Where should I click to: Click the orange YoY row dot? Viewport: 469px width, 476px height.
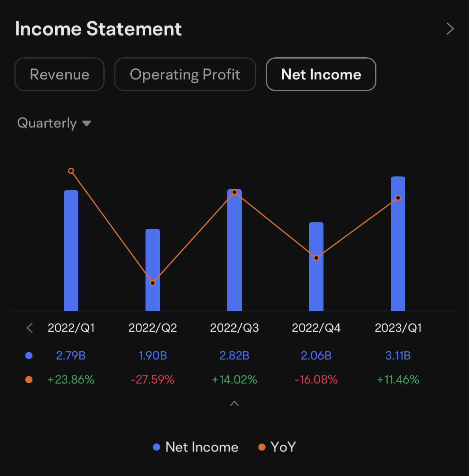(x=29, y=379)
